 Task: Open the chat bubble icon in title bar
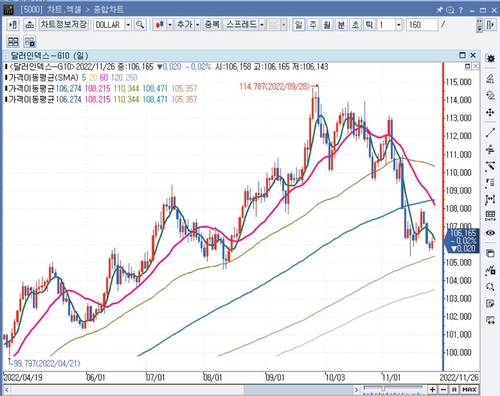pyautogui.click(x=450, y=10)
